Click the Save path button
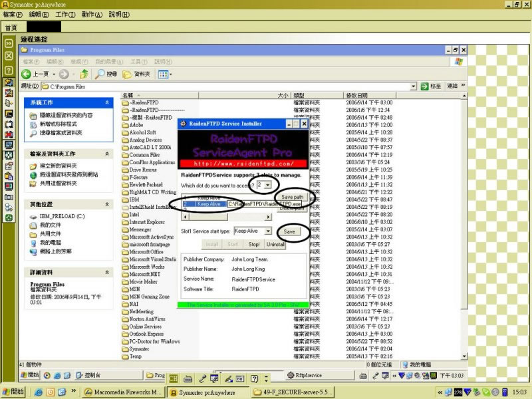 292,197
